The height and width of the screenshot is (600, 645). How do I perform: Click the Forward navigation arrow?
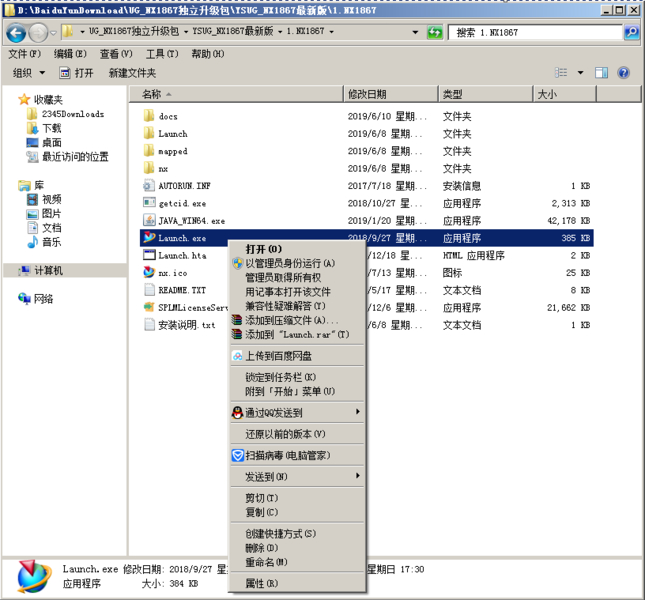[x=39, y=32]
